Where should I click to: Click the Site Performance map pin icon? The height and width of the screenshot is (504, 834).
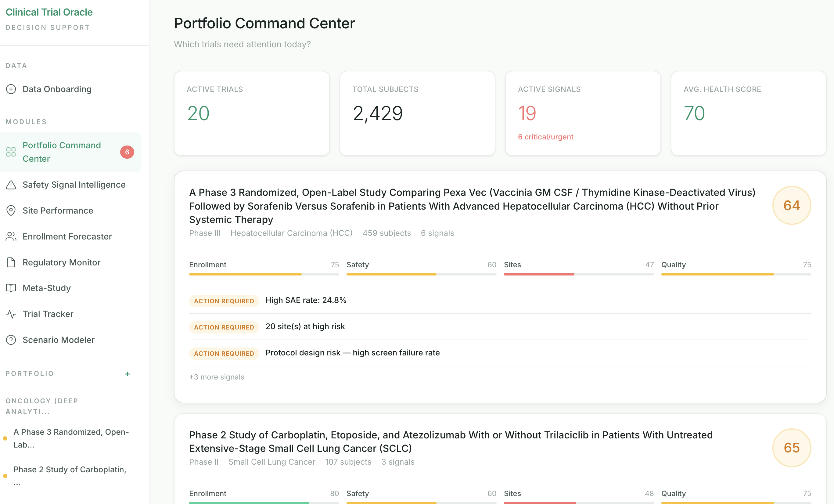(x=11, y=211)
